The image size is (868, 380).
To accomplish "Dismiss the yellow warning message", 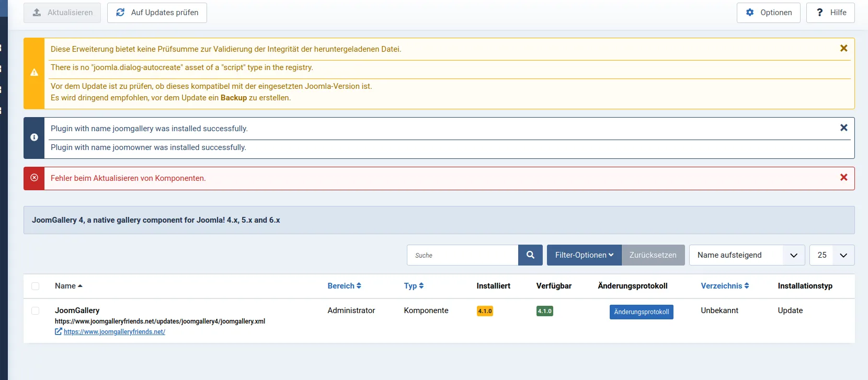I will pyautogui.click(x=843, y=48).
